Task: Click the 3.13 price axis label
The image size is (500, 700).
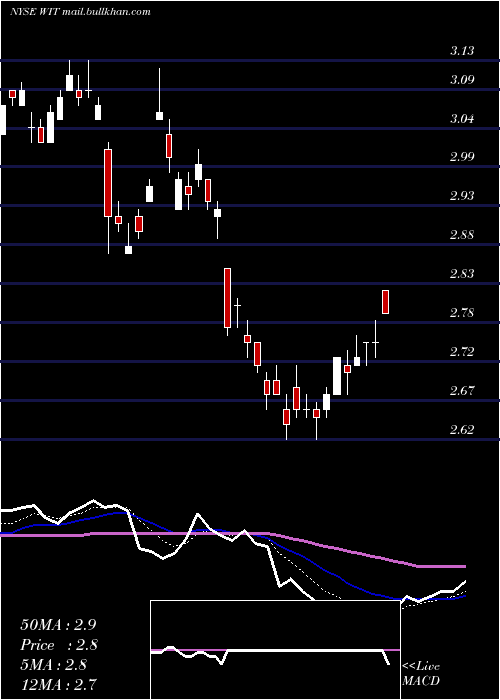Action: pyautogui.click(x=462, y=51)
